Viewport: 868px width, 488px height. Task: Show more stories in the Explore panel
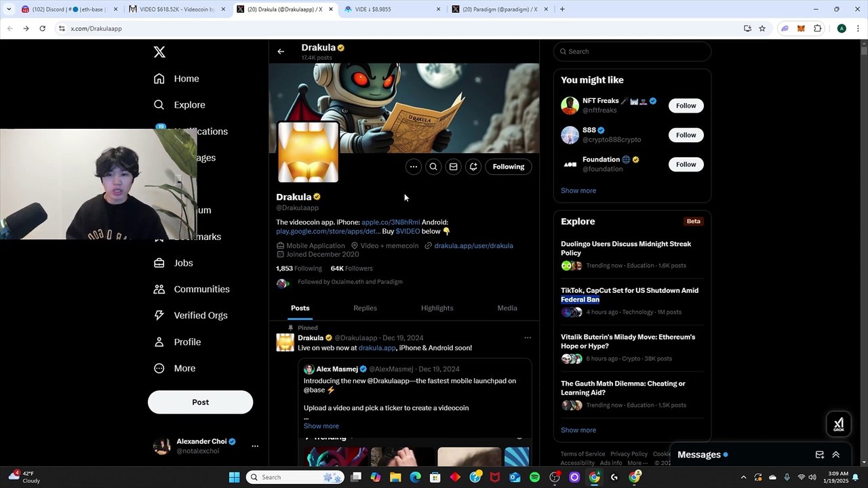(x=578, y=430)
